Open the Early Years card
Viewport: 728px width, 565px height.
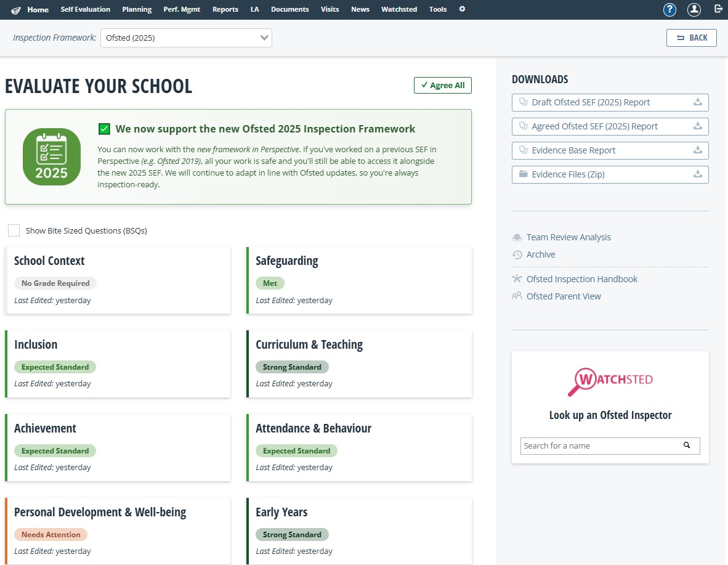[359, 531]
